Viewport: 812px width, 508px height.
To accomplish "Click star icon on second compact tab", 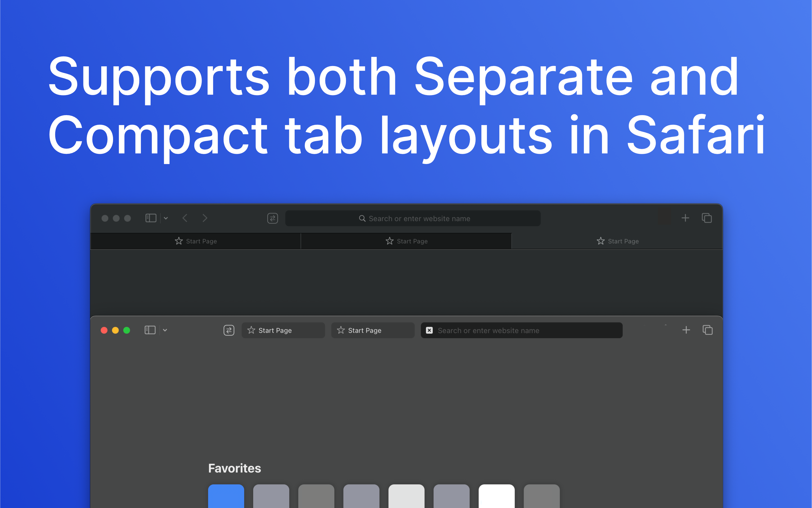I will pyautogui.click(x=341, y=330).
